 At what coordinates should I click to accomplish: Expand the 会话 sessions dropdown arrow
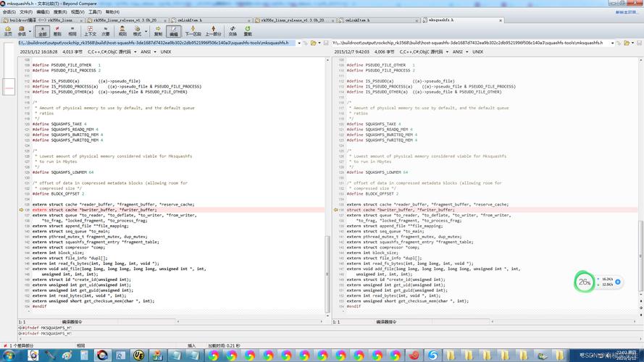pyautogui.click(x=30, y=31)
